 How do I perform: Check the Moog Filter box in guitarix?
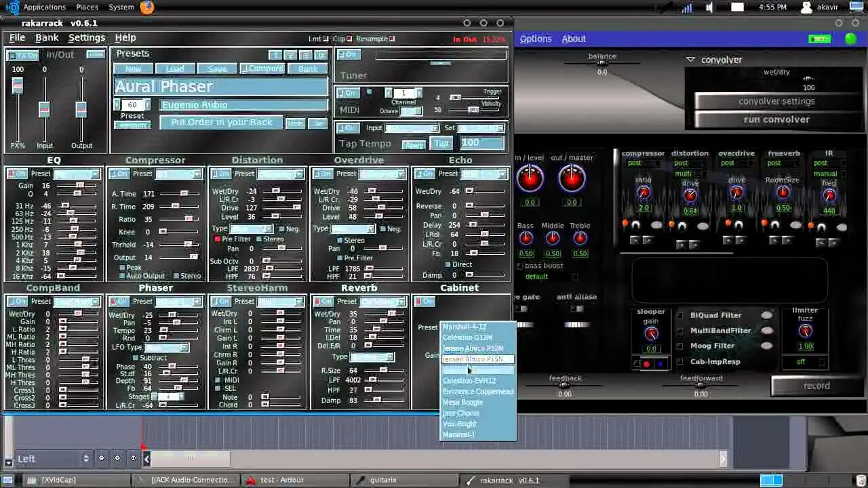click(x=680, y=346)
